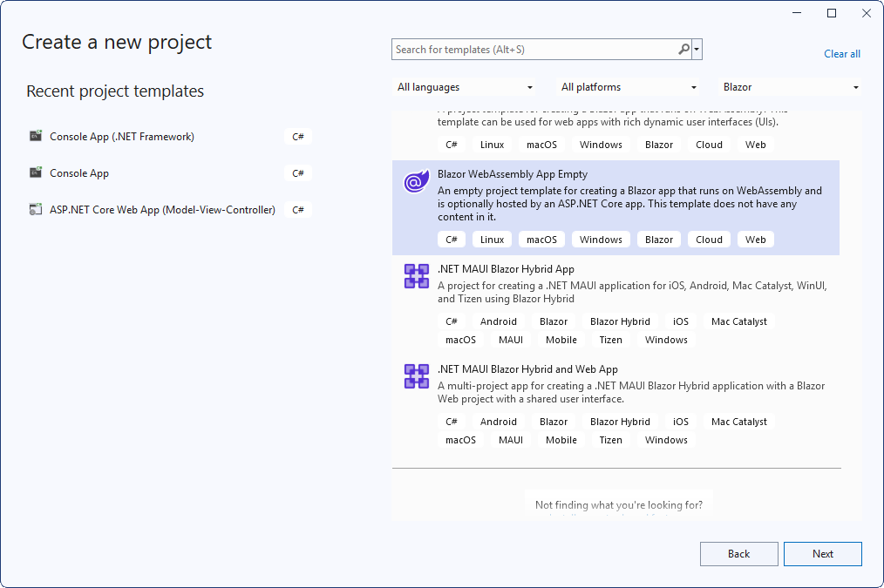The image size is (884, 588).
Task: Click the Console App template icon
Action: (36, 172)
